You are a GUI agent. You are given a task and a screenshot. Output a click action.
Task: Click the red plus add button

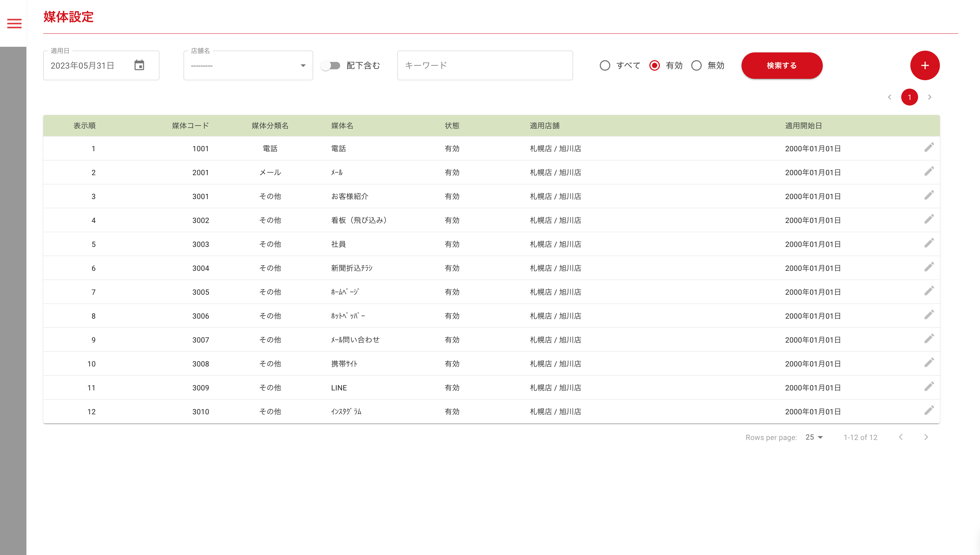pyautogui.click(x=924, y=65)
